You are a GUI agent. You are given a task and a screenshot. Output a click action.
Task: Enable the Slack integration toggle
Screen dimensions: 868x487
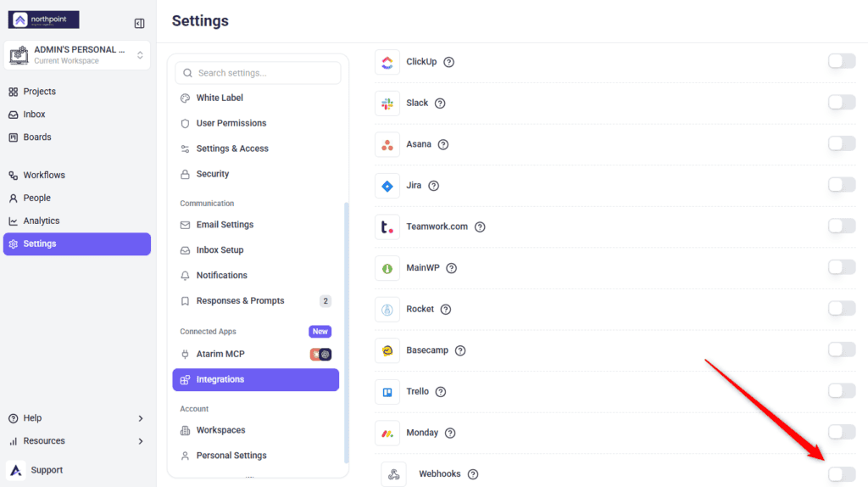coord(842,103)
